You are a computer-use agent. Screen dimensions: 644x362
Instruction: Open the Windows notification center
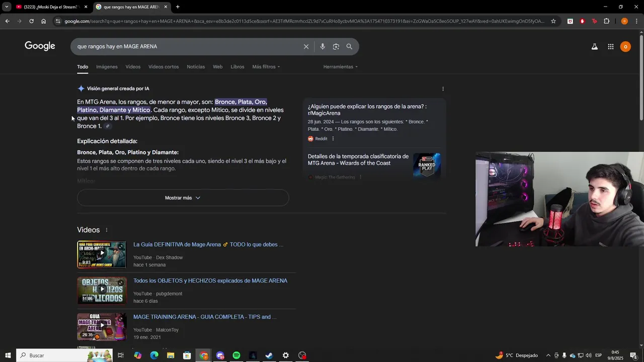click(x=633, y=355)
